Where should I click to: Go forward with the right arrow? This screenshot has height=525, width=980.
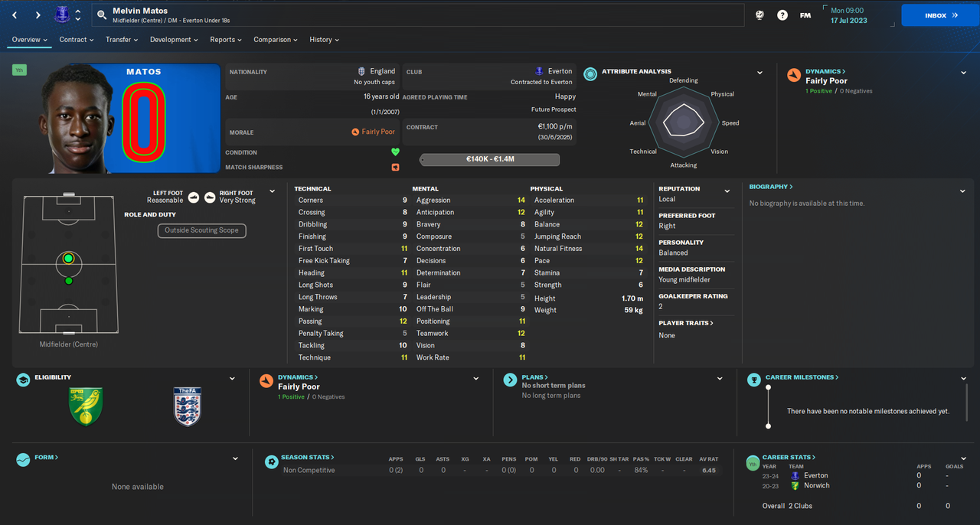(x=38, y=15)
